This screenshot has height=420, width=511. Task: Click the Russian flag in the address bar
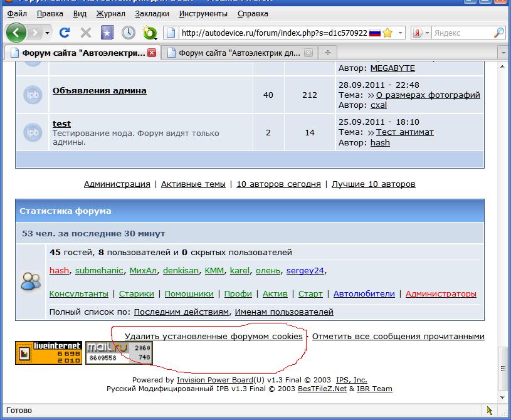(x=375, y=33)
